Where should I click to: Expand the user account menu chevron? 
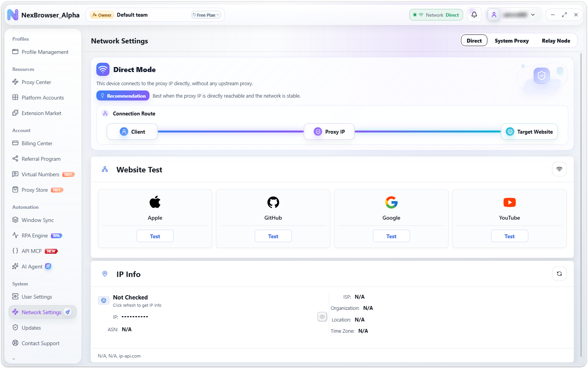pos(533,15)
